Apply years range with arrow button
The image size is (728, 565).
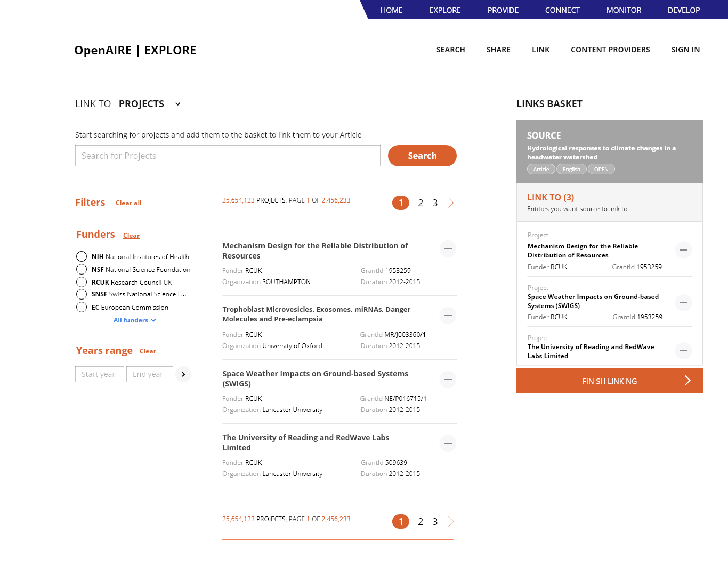point(183,374)
